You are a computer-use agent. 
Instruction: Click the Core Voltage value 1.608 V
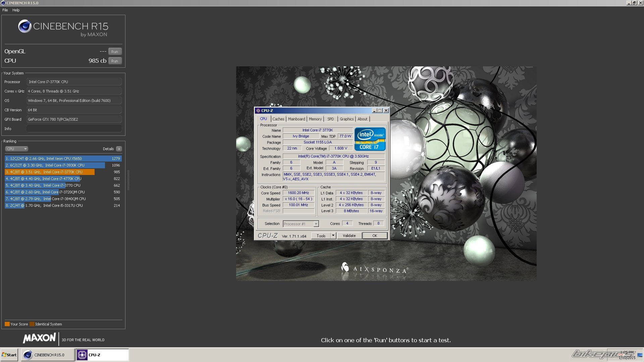point(341,148)
